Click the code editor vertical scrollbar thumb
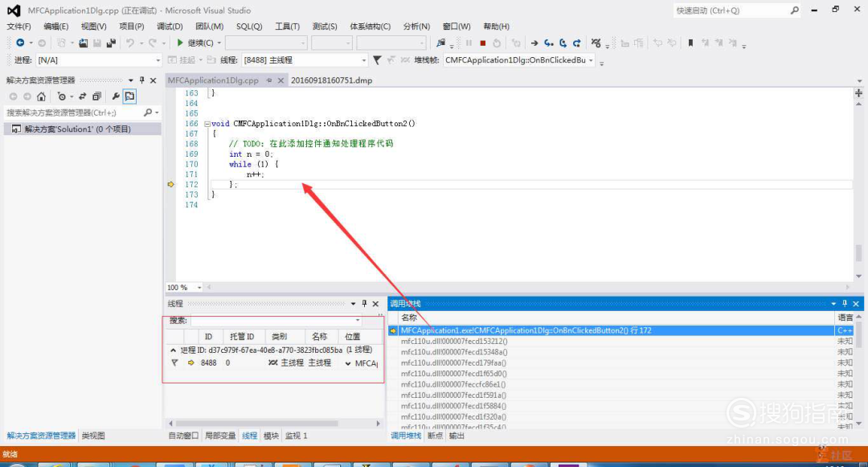This screenshot has height=467, width=868. [x=858, y=253]
